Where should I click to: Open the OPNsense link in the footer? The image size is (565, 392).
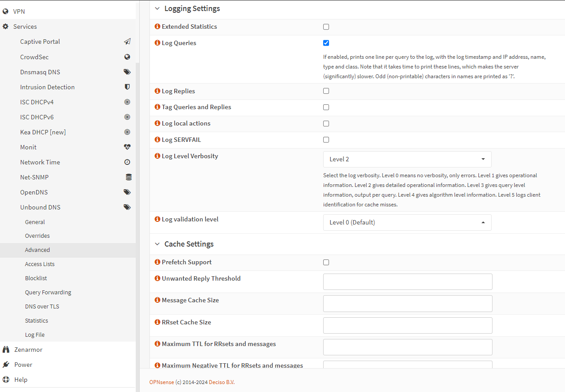click(x=161, y=382)
